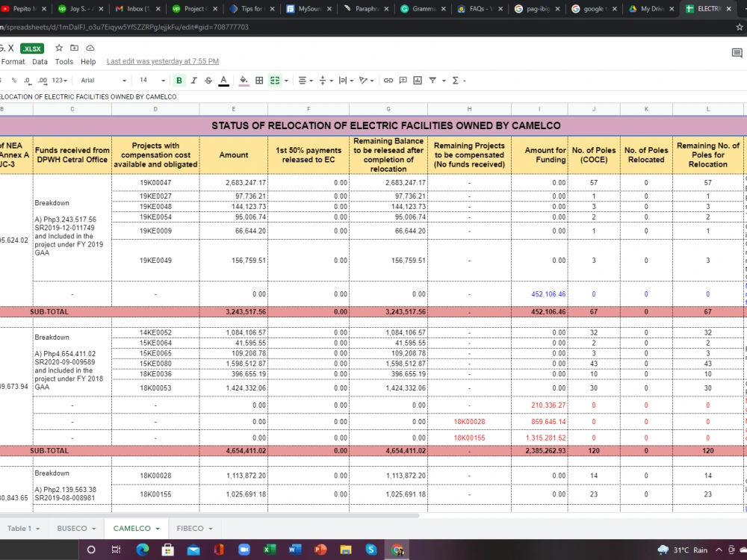Toggle bold formatting in toolbar
The image size is (747, 560).
(x=179, y=81)
